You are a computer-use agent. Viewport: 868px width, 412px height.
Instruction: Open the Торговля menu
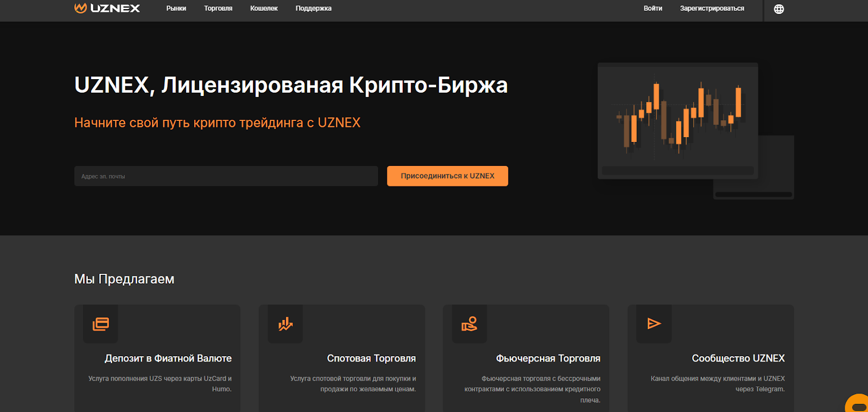pyautogui.click(x=218, y=8)
